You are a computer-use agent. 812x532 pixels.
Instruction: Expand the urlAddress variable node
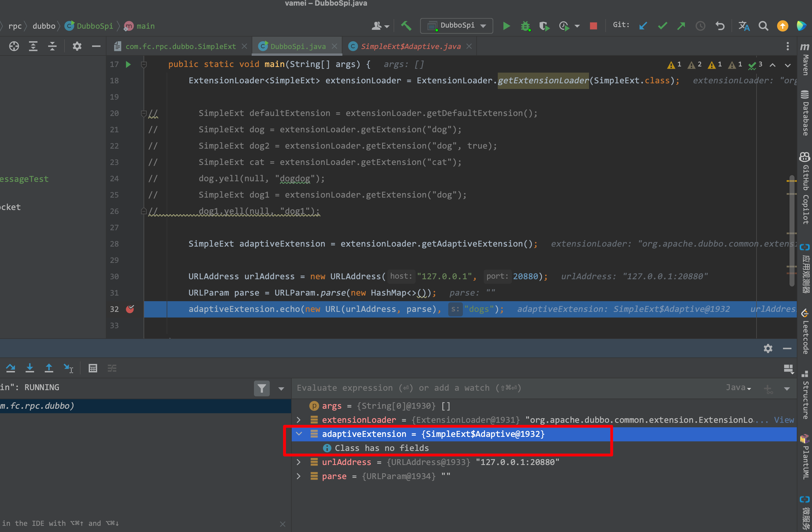click(x=298, y=462)
